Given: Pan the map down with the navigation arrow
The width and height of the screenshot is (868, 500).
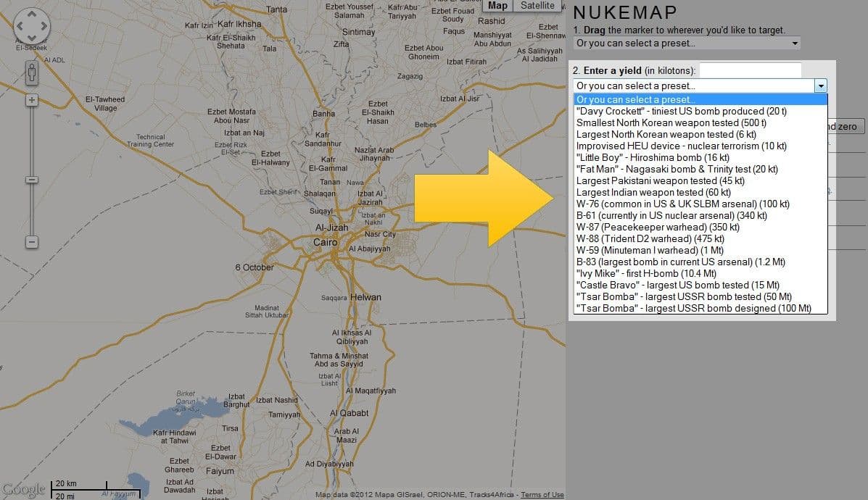Looking at the screenshot, I should coord(32,38).
